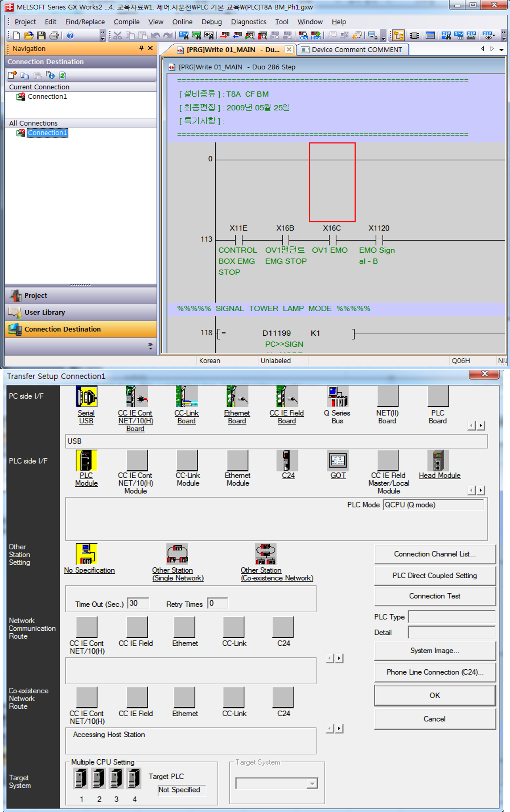Viewport: 510px width, 812px height.
Task: Select Connection1 under All Connections
Action: tap(48, 133)
